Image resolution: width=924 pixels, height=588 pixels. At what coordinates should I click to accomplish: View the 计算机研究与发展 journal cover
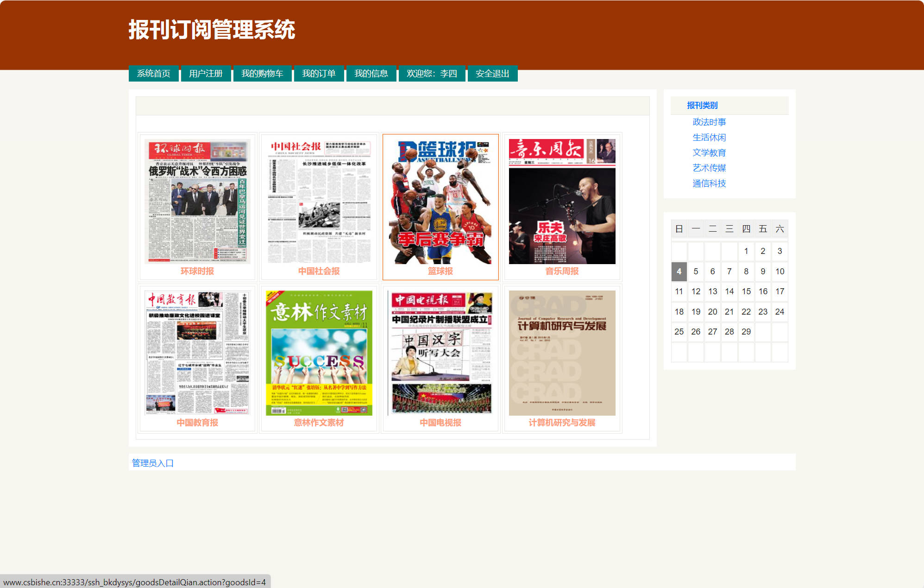click(x=561, y=353)
